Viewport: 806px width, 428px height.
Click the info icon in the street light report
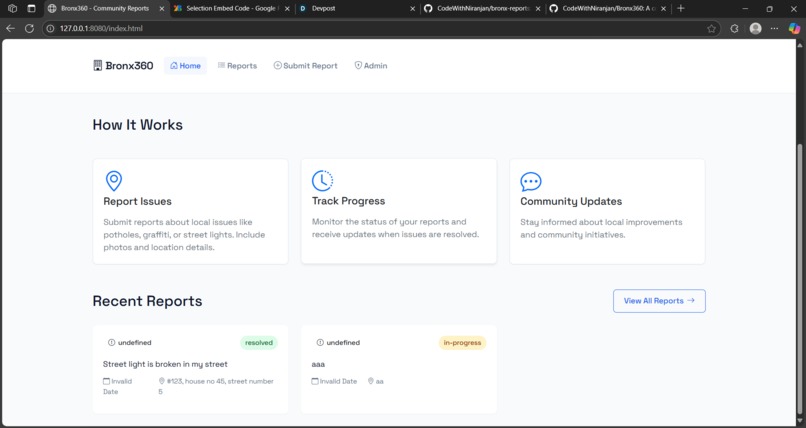(x=112, y=343)
